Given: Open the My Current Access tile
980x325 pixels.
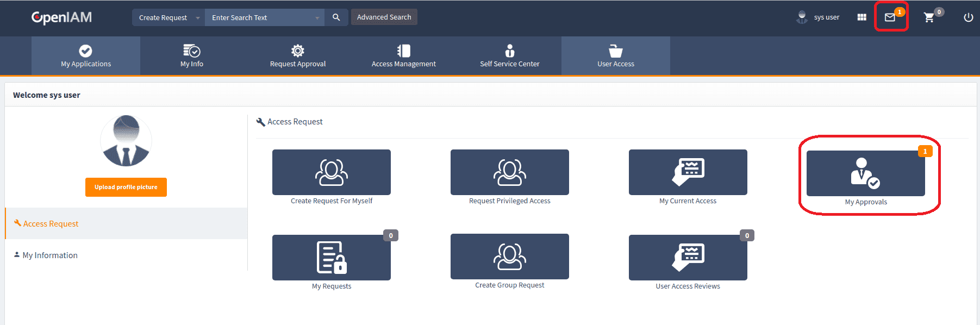Looking at the screenshot, I should point(688,172).
